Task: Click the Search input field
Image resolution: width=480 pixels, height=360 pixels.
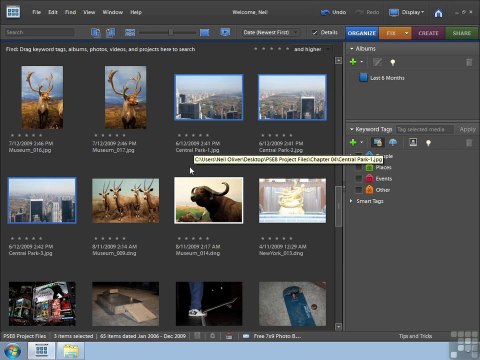Action: [39, 32]
